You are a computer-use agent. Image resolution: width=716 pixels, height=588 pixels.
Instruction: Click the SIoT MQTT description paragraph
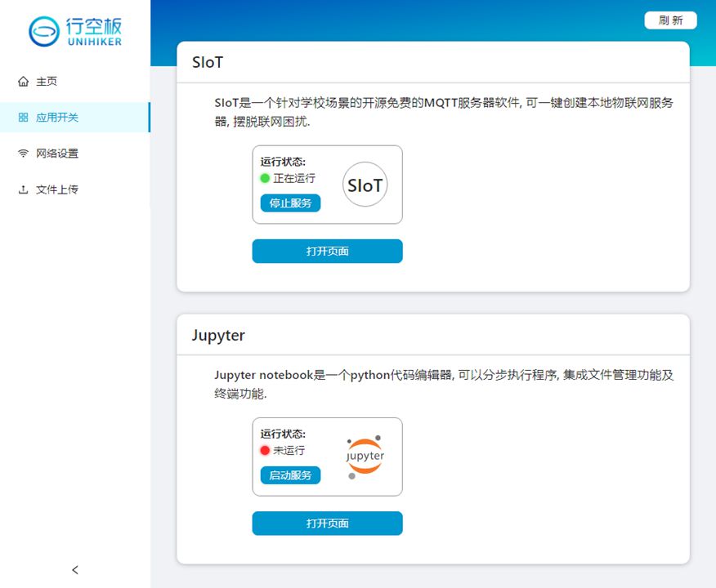444,112
